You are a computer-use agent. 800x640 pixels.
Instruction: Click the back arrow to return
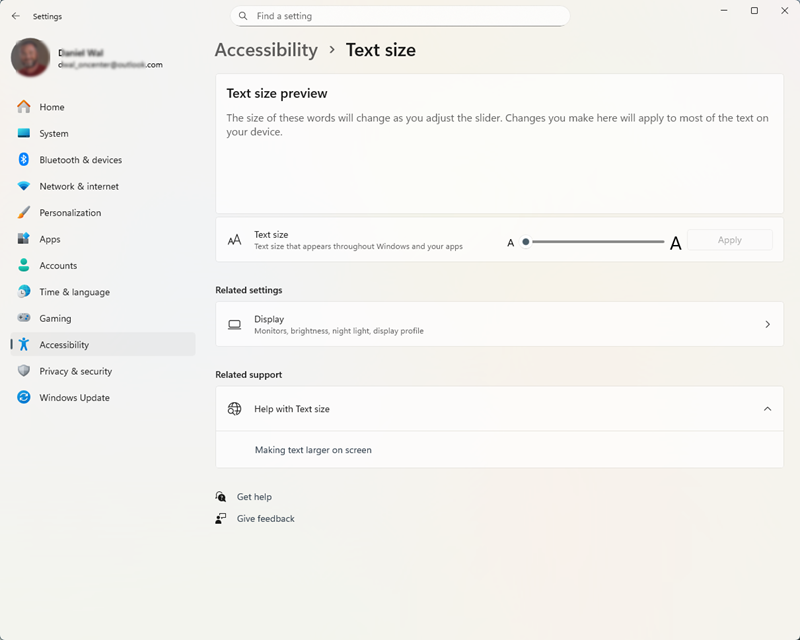click(x=14, y=15)
